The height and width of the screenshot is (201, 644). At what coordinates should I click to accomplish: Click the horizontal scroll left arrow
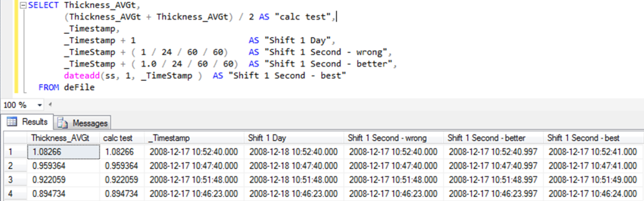point(51,105)
